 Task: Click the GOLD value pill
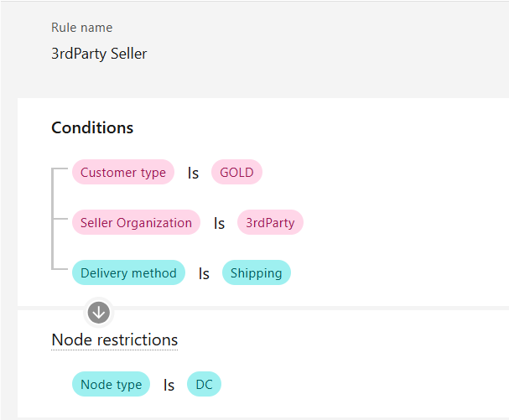236,173
